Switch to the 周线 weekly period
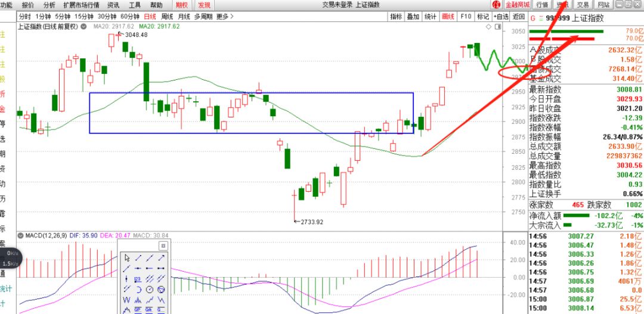 pos(167,17)
